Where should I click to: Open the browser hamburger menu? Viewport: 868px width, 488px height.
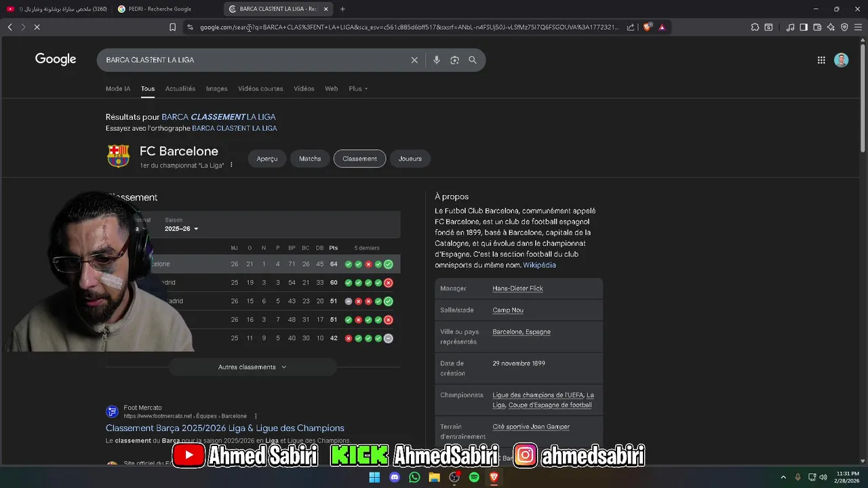point(858,27)
